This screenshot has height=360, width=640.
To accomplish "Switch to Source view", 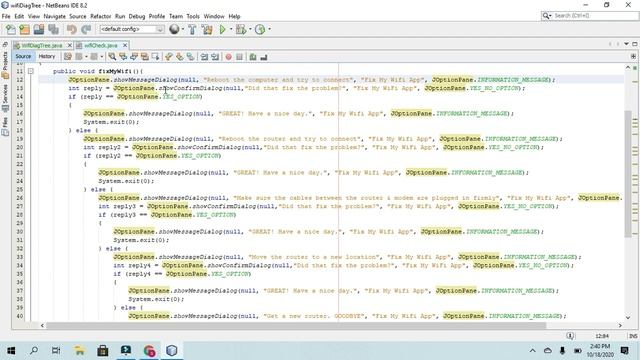I will (23, 56).
